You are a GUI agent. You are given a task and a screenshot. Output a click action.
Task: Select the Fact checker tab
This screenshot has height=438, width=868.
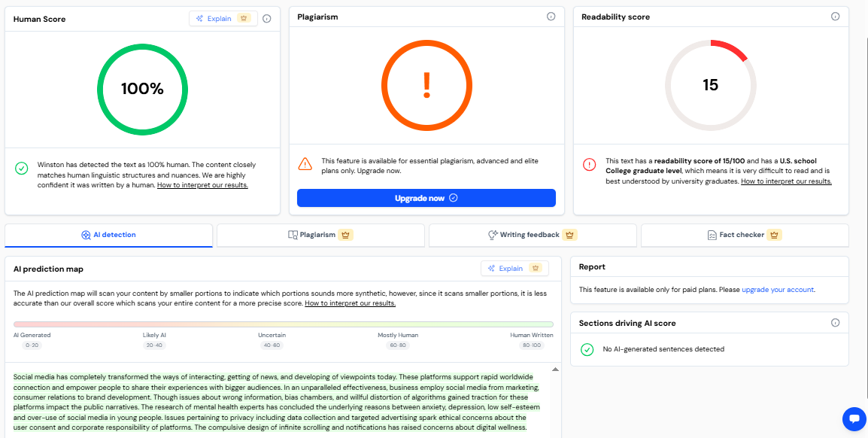click(744, 235)
